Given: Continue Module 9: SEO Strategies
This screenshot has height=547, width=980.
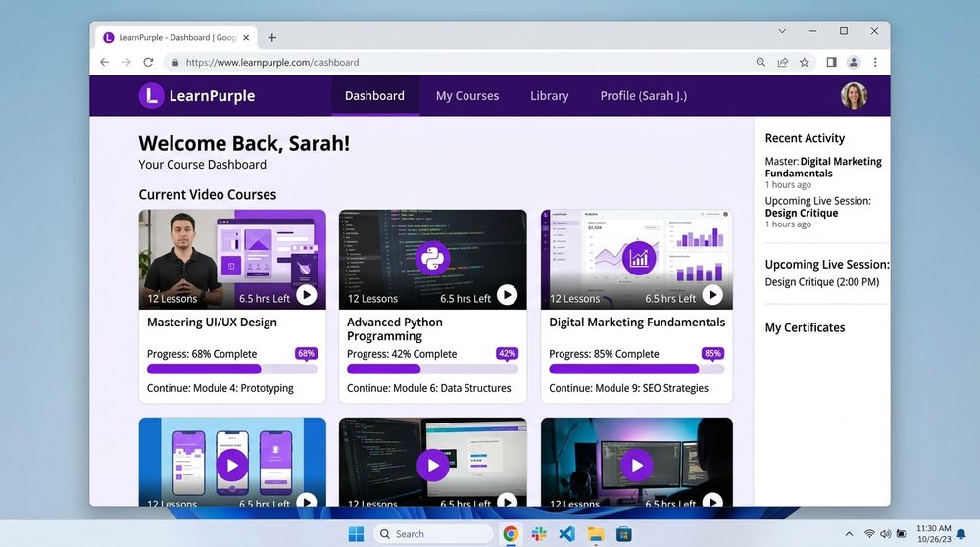Looking at the screenshot, I should pos(628,388).
